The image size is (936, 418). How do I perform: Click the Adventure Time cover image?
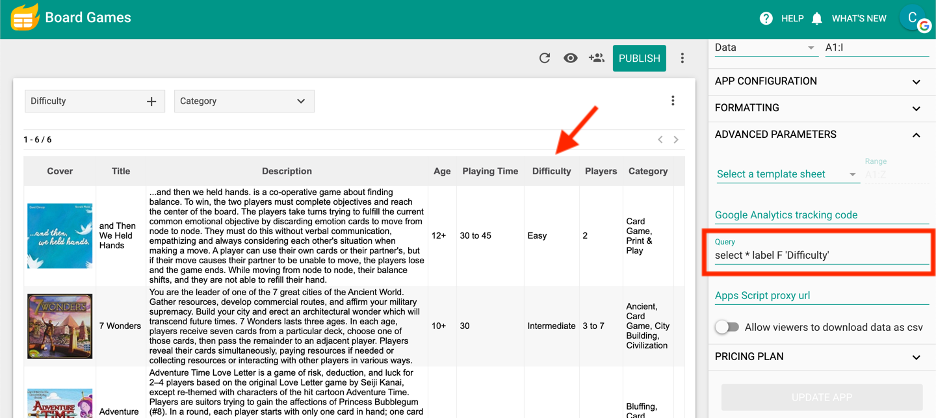click(x=60, y=403)
